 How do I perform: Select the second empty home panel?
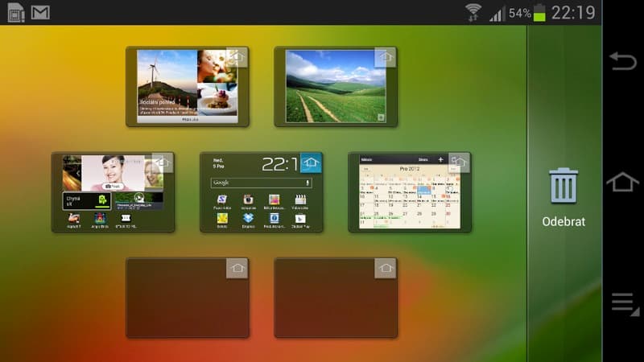pyautogui.click(x=336, y=298)
